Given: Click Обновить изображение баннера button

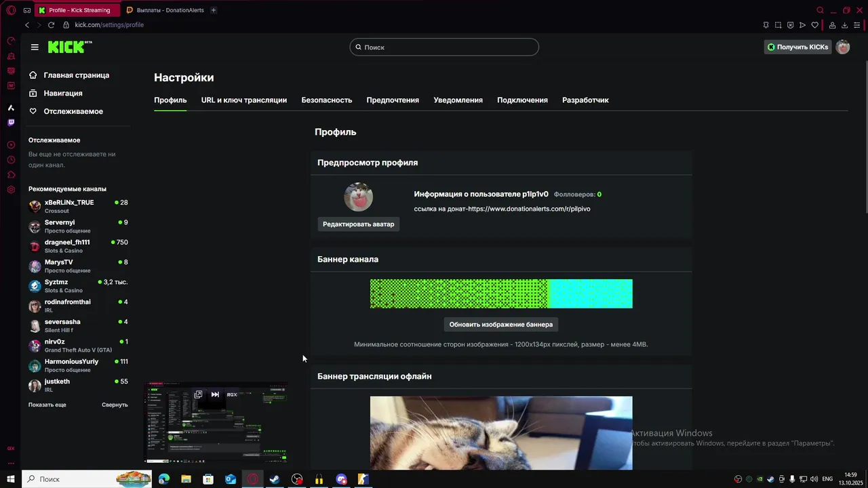Looking at the screenshot, I should coord(501,325).
